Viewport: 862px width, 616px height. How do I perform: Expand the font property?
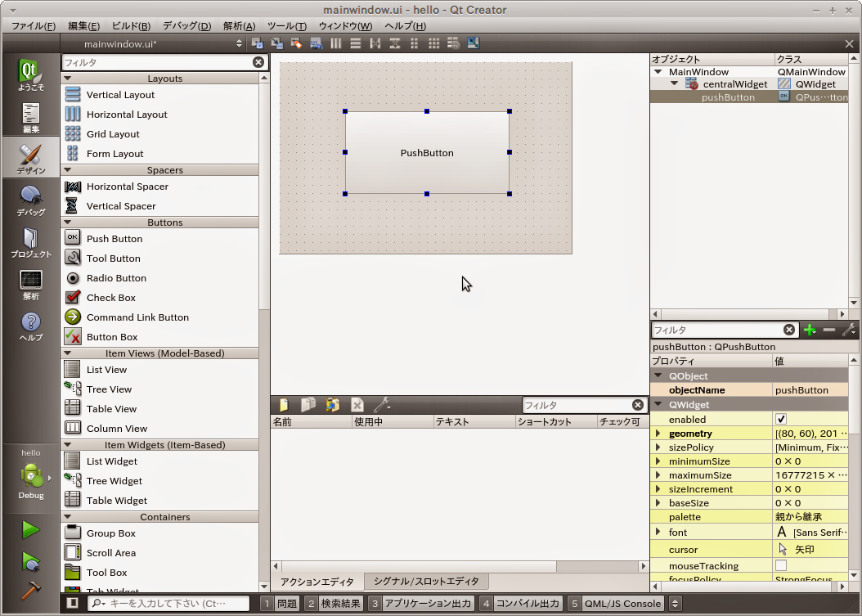point(658,532)
